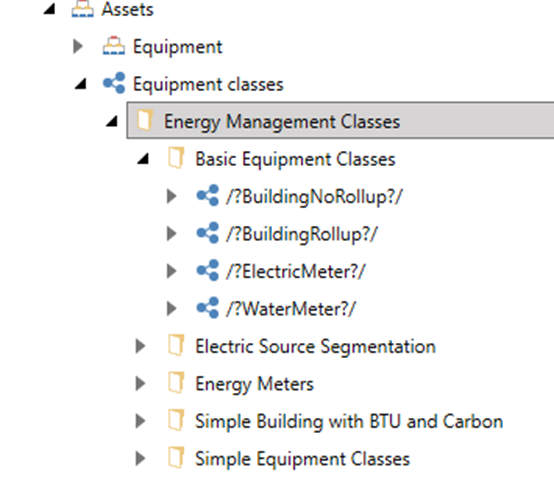
Task: Click the Energy Management Classes folder icon
Action: pos(145,120)
